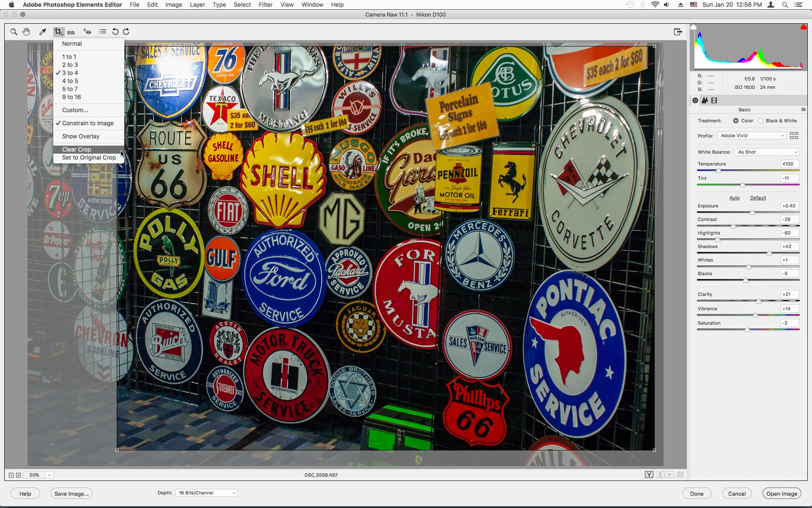This screenshot has height=508, width=812.
Task: Click the Exposure slider handle
Action: point(752,213)
